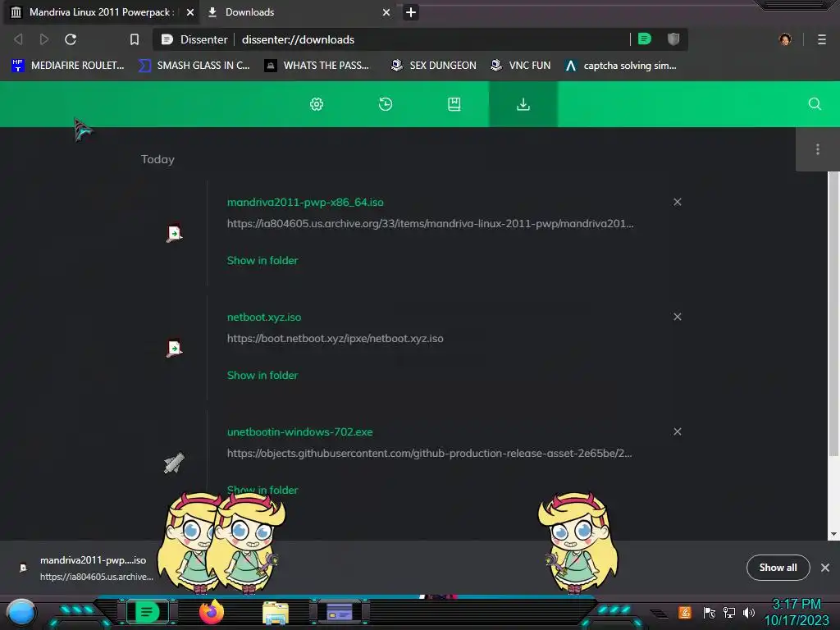Image resolution: width=840 pixels, height=630 pixels.
Task: Bookmark this page icon
Action: (x=135, y=39)
